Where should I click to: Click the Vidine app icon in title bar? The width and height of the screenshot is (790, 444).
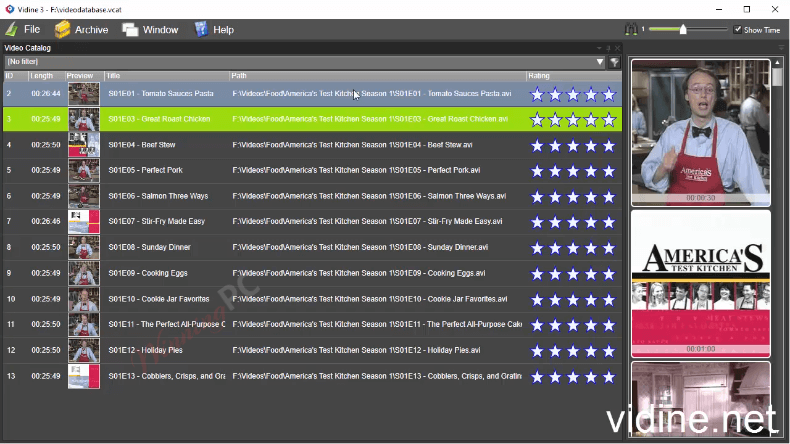click(10, 9)
